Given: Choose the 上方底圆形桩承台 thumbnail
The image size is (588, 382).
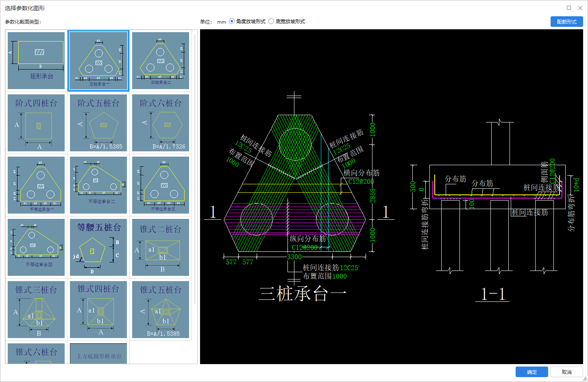Looking at the screenshot, I should (x=98, y=354).
